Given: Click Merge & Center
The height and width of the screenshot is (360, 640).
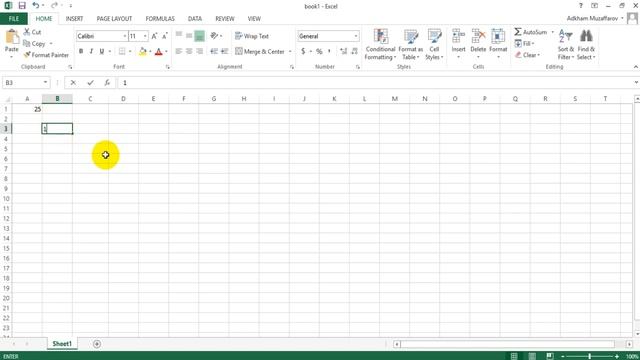Looking at the screenshot, I should pyautogui.click(x=260, y=51).
